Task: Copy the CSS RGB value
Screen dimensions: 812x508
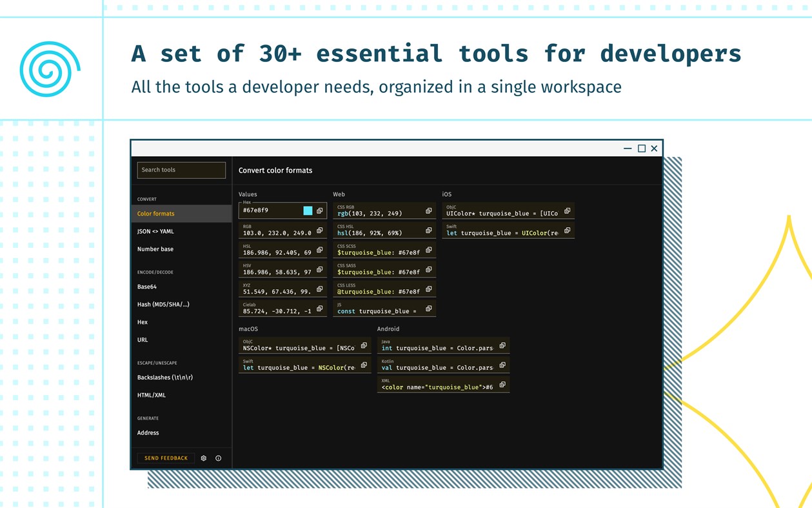Action: tap(427, 210)
